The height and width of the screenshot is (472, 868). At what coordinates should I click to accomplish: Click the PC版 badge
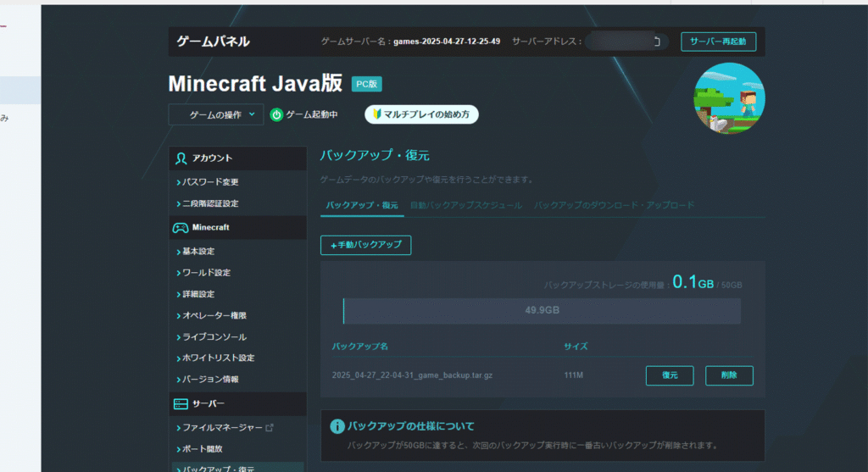366,84
